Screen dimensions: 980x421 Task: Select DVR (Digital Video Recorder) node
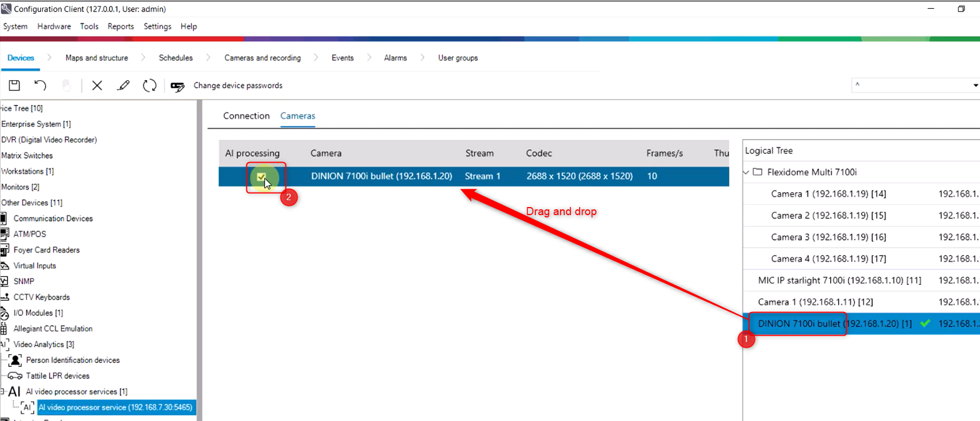48,140
